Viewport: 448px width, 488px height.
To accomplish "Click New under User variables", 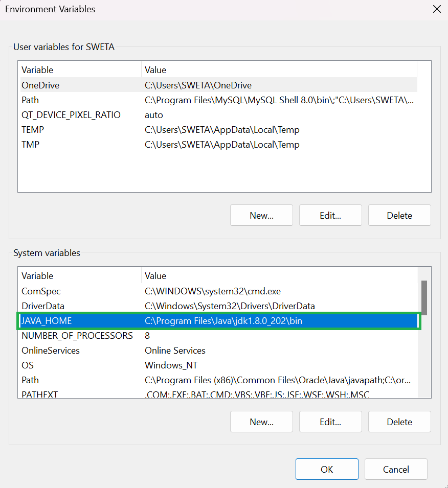I will click(261, 216).
